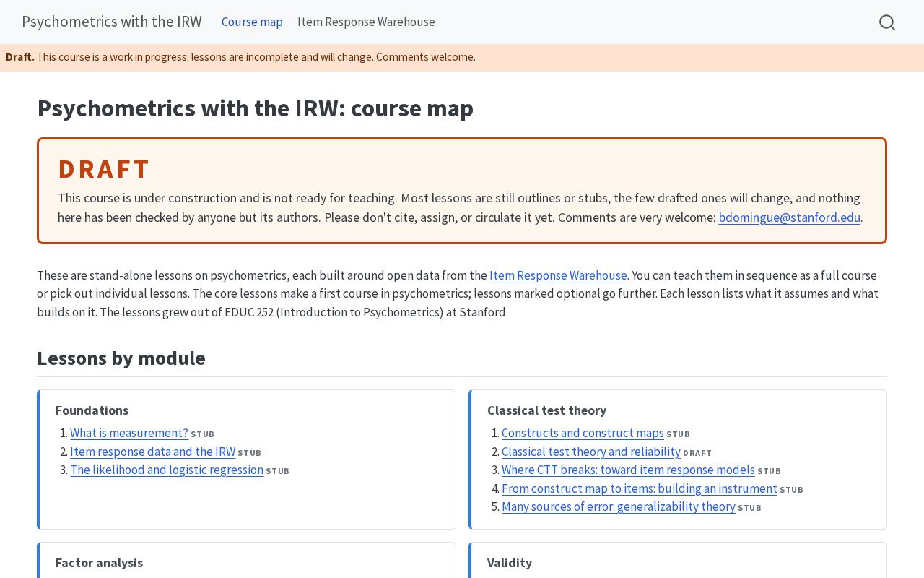This screenshot has height=578, width=924.
Task: Click the Draft. label in the top banner
Action: [x=20, y=57]
